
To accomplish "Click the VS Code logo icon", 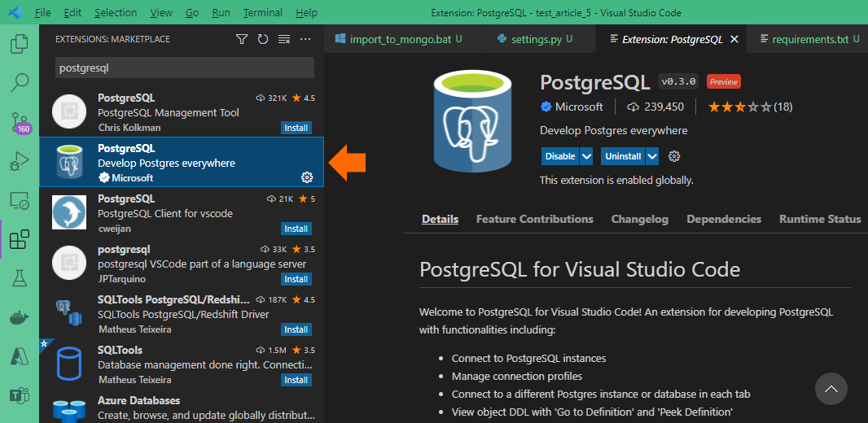I will point(14,12).
